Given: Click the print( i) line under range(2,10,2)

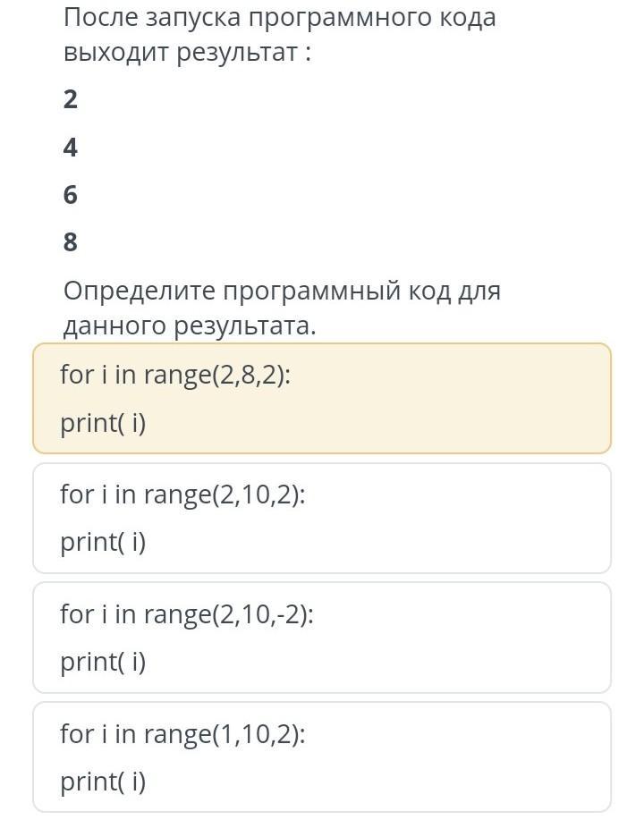Looking at the screenshot, I should [103, 542].
